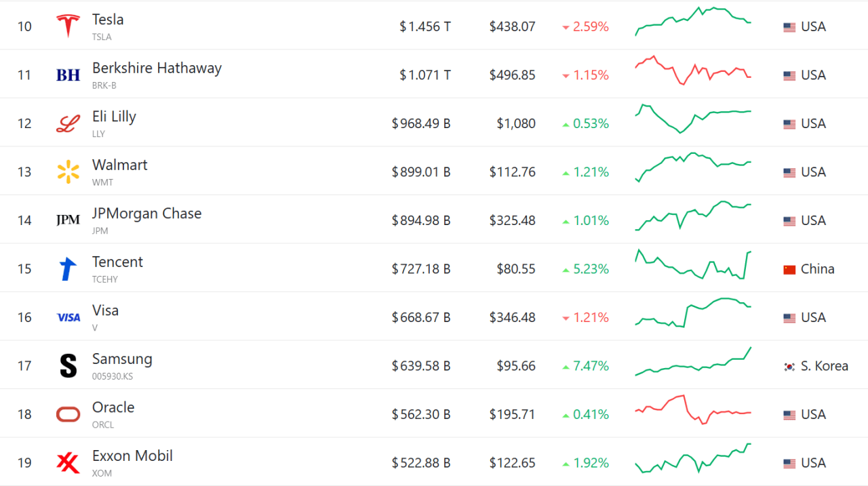Image resolution: width=868 pixels, height=486 pixels.
Task: Click the Samsung 30-day price chart
Action: click(693, 363)
